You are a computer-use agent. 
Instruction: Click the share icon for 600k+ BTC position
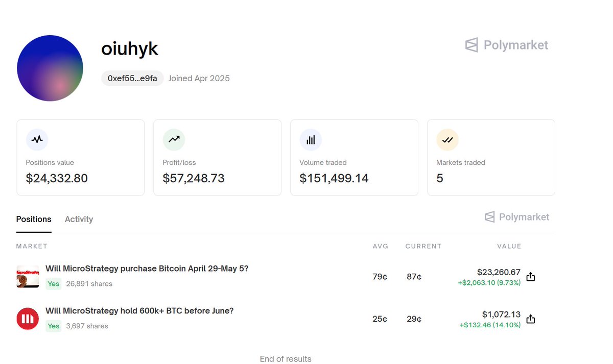point(531,319)
